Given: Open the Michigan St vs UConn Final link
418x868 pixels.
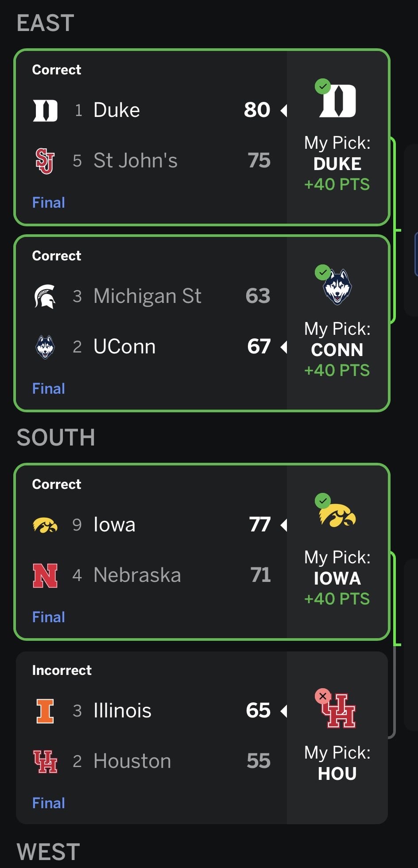Looking at the screenshot, I should tap(49, 389).
